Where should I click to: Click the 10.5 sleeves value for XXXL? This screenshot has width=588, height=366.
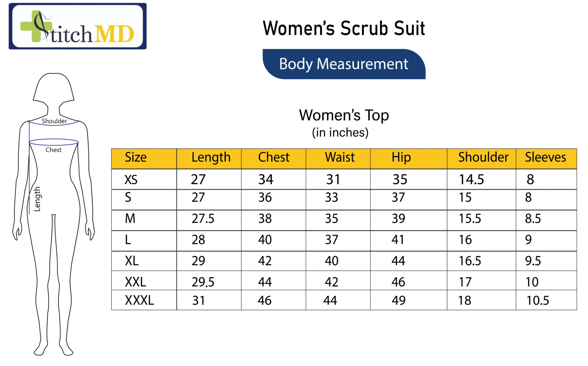click(x=538, y=300)
